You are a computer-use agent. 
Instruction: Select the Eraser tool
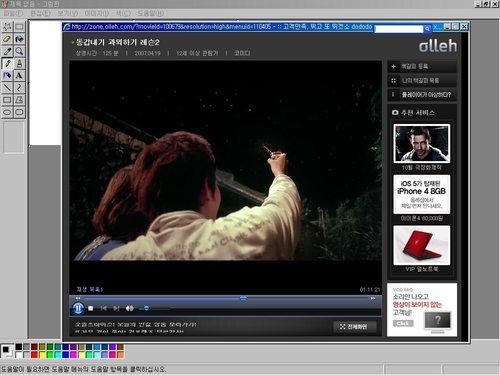click(x=7, y=39)
